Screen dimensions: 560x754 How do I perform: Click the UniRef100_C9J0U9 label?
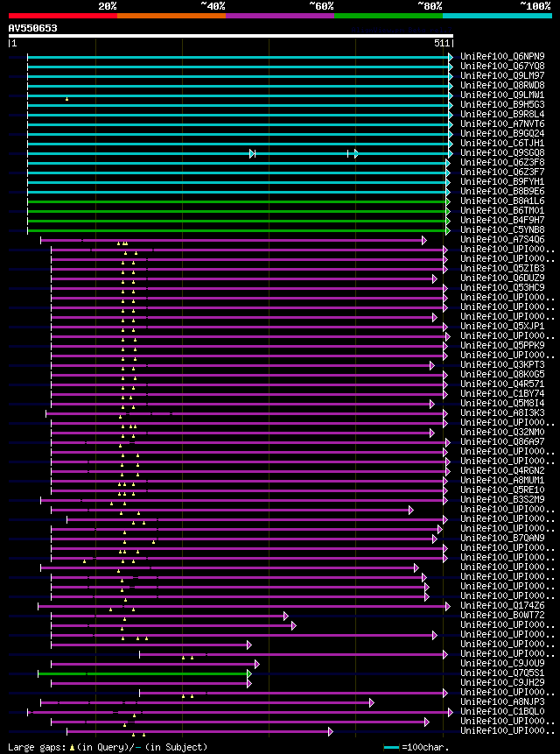tap(502, 663)
